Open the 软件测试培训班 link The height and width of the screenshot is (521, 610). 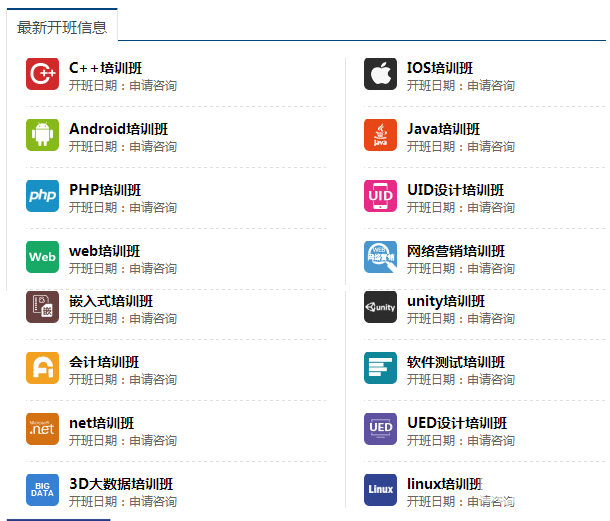pos(456,362)
